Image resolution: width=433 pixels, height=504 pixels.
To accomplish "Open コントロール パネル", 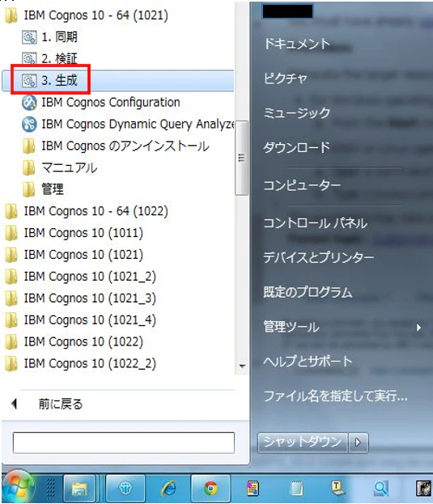I will 315,222.
